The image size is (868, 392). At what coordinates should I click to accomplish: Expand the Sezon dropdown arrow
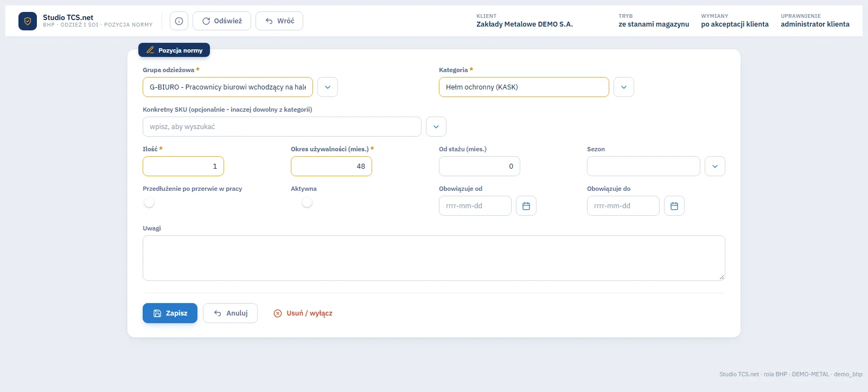tap(715, 166)
